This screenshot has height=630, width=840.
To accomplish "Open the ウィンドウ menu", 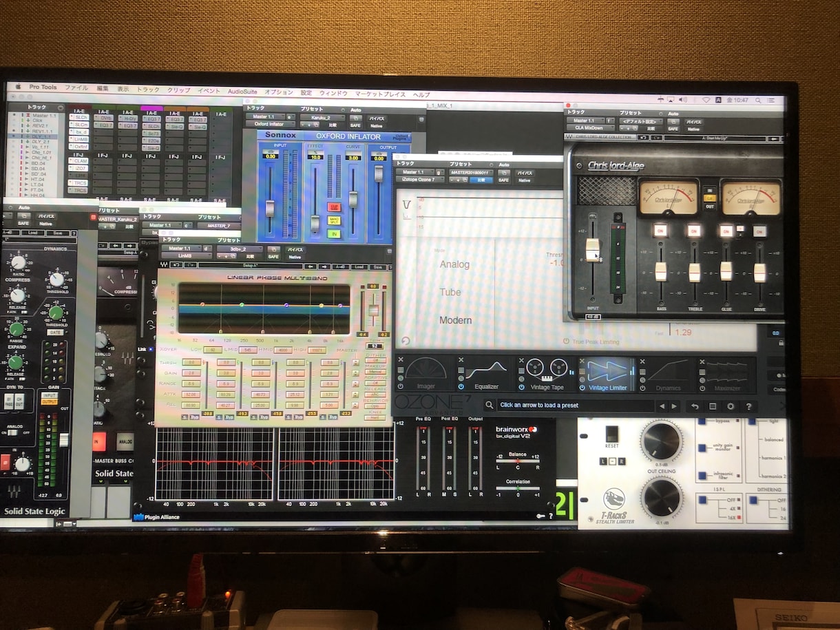I will click(x=333, y=93).
